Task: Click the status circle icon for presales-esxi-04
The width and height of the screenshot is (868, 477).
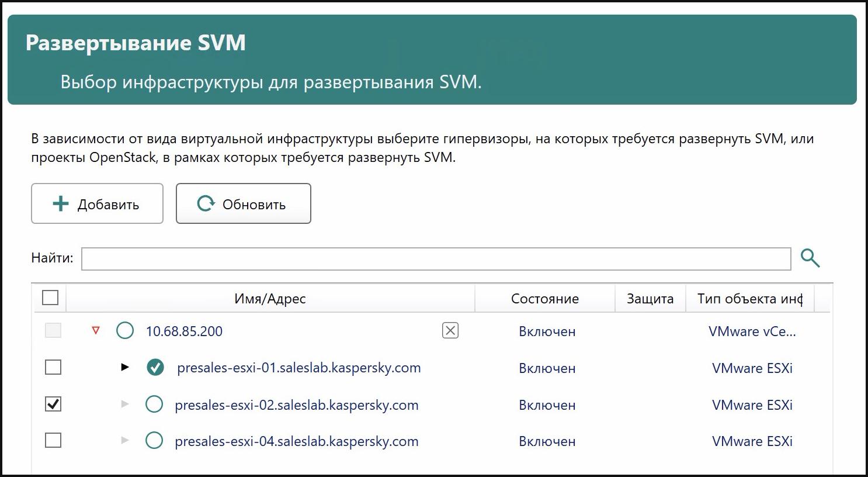Action: pos(154,441)
